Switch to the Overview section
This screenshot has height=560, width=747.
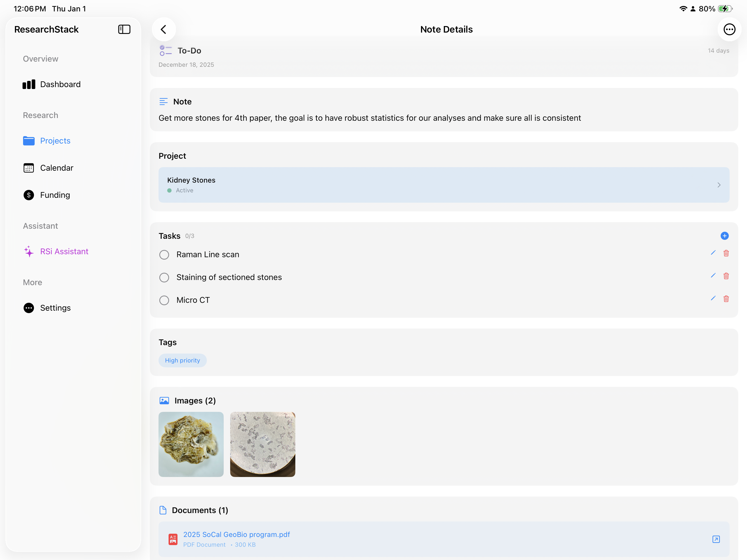click(x=40, y=59)
